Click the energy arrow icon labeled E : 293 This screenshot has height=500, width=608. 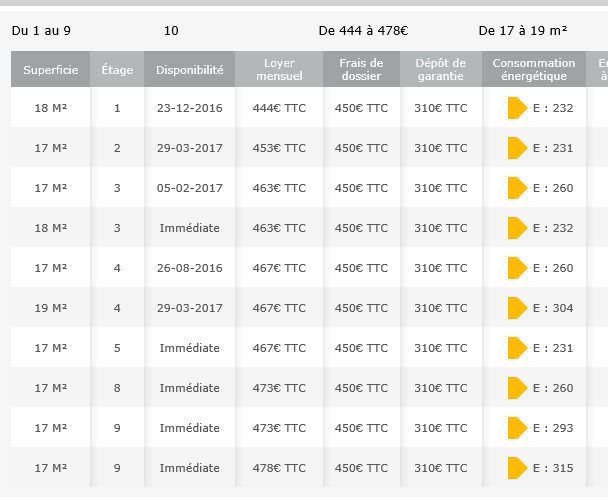pyautogui.click(x=516, y=428)
